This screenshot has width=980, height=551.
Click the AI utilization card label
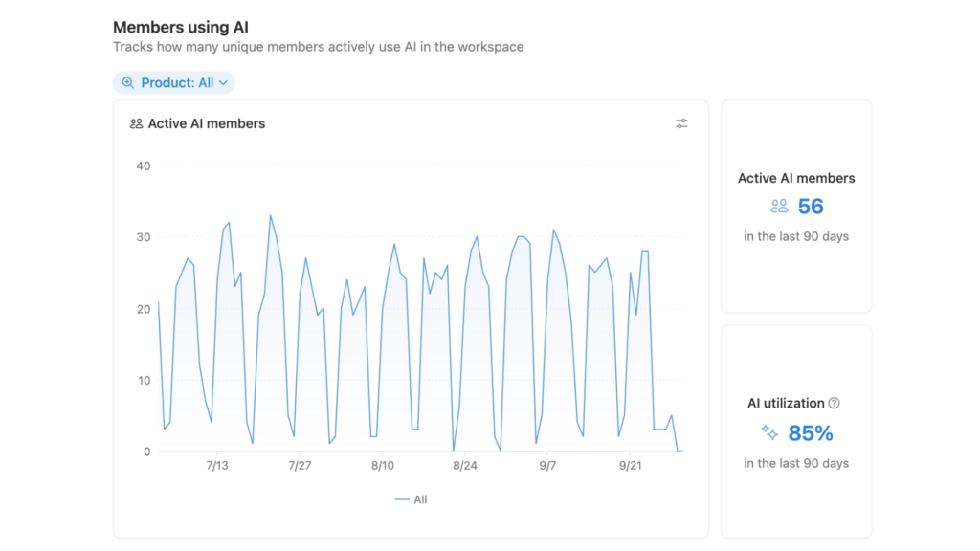click(x=787, y=403)
